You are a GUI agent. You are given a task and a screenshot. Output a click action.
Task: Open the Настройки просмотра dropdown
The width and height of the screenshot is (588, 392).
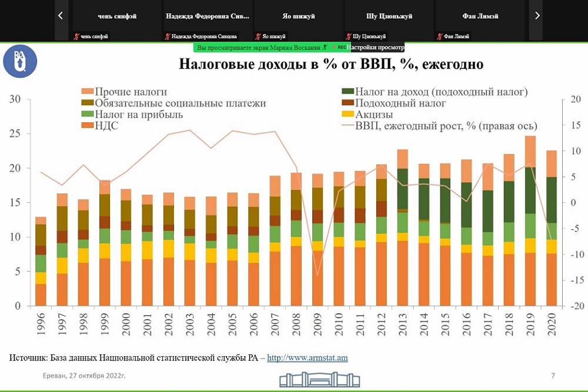[375, 47]
